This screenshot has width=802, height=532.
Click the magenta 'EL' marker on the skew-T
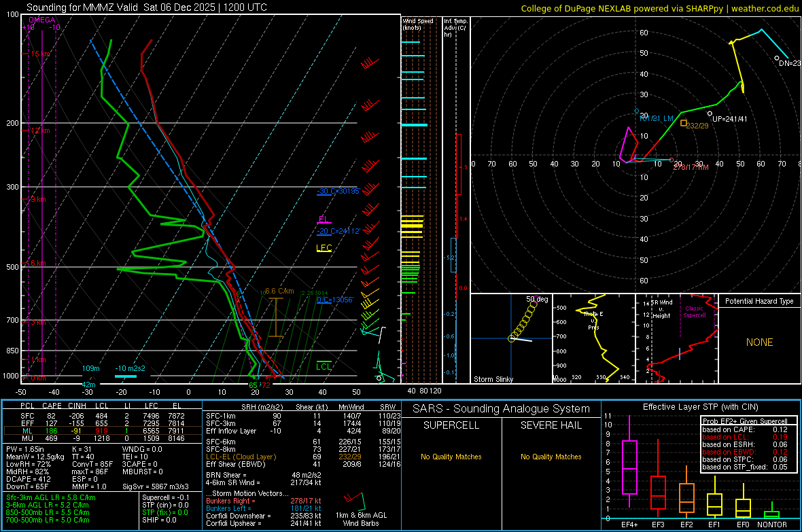tap(324, 219)
